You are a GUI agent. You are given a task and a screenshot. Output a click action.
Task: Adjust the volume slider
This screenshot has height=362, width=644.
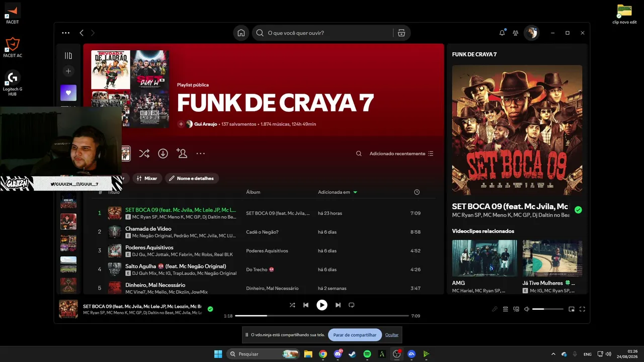click(547, 309)
